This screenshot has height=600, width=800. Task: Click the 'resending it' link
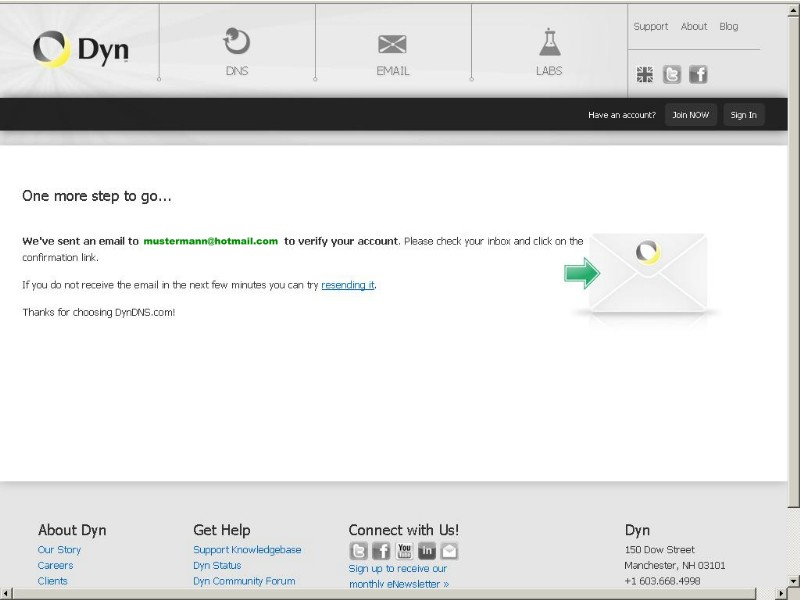point(348,285)
